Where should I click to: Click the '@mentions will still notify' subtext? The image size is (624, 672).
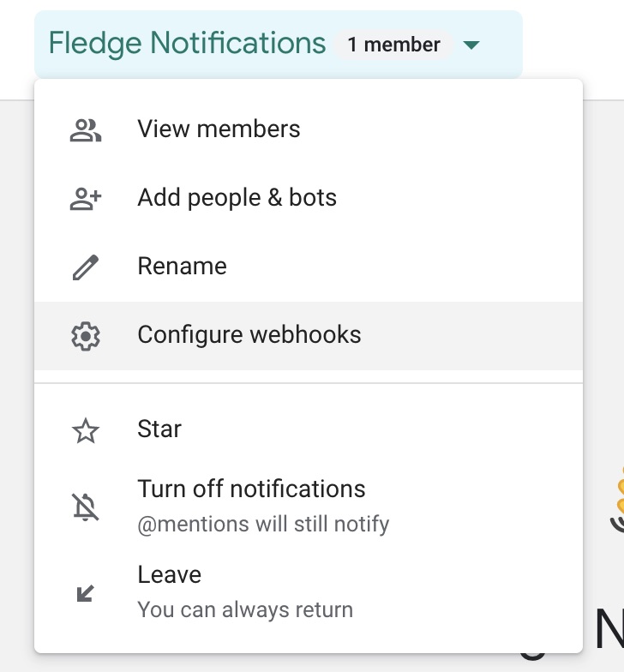click(x=263, y=524)
